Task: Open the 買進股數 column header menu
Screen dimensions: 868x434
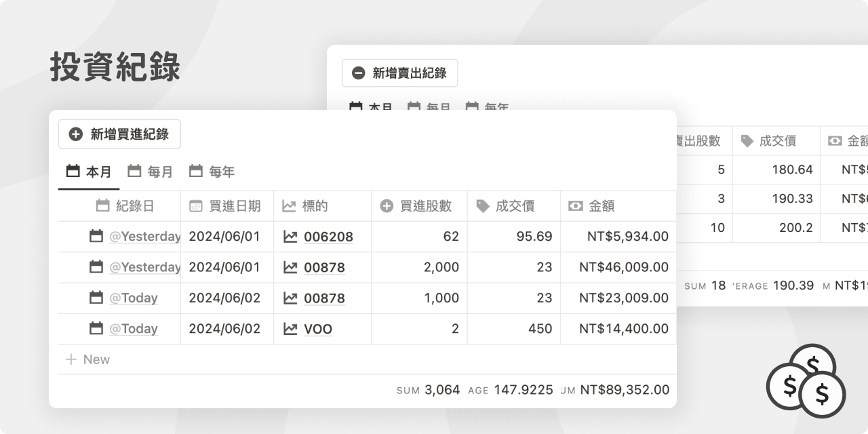Action: 418,206
